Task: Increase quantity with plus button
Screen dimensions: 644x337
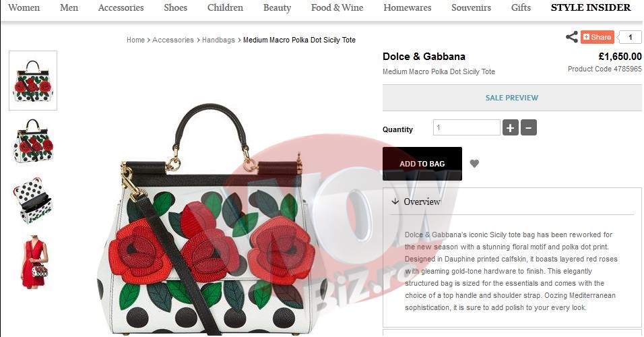Action: pyautogui.click(x=510, y=128)
